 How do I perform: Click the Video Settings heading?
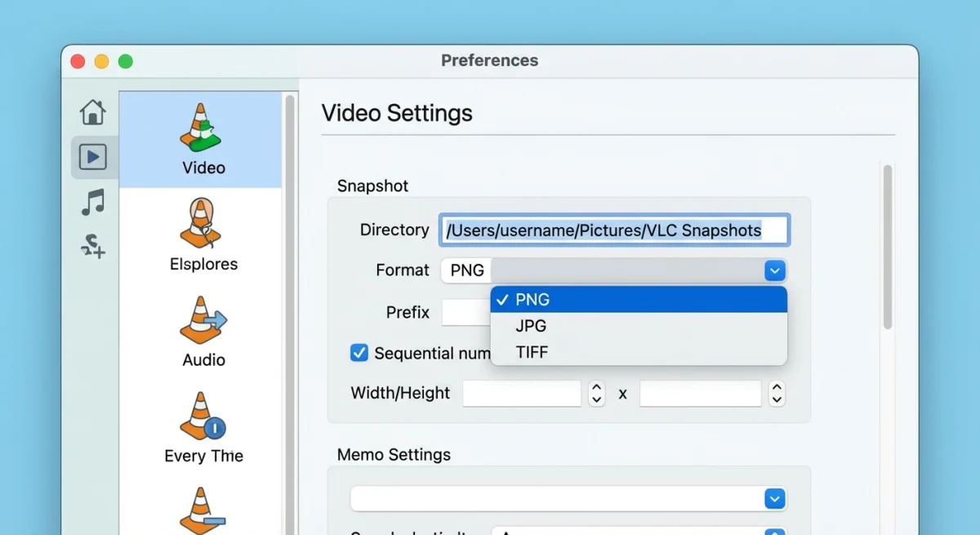coord(397,113)
